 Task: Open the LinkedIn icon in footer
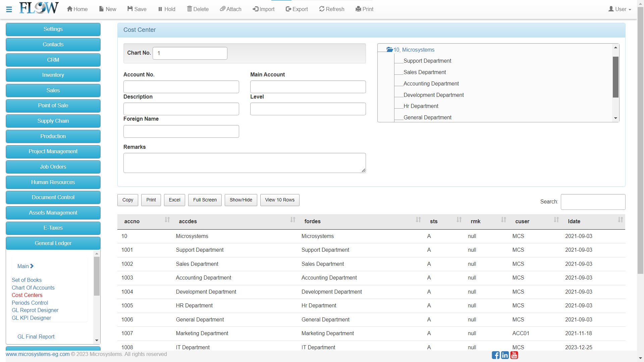pyautogui.click(x=505, y=355)
